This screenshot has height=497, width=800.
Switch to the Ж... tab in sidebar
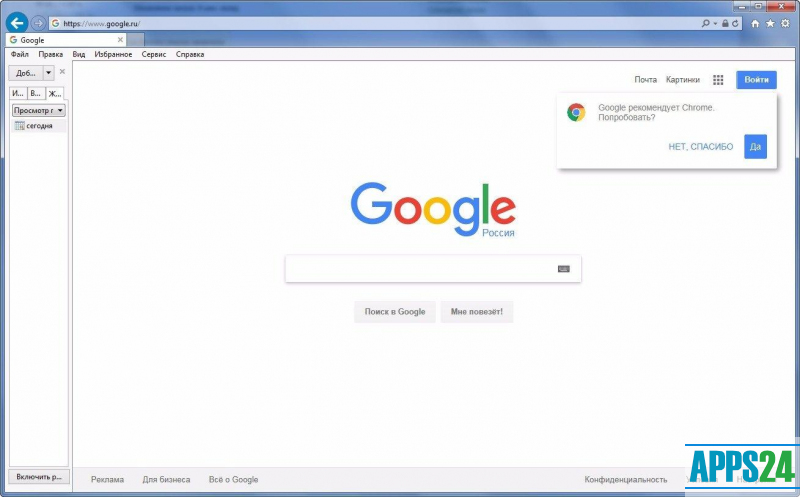(x=55, y=93)
